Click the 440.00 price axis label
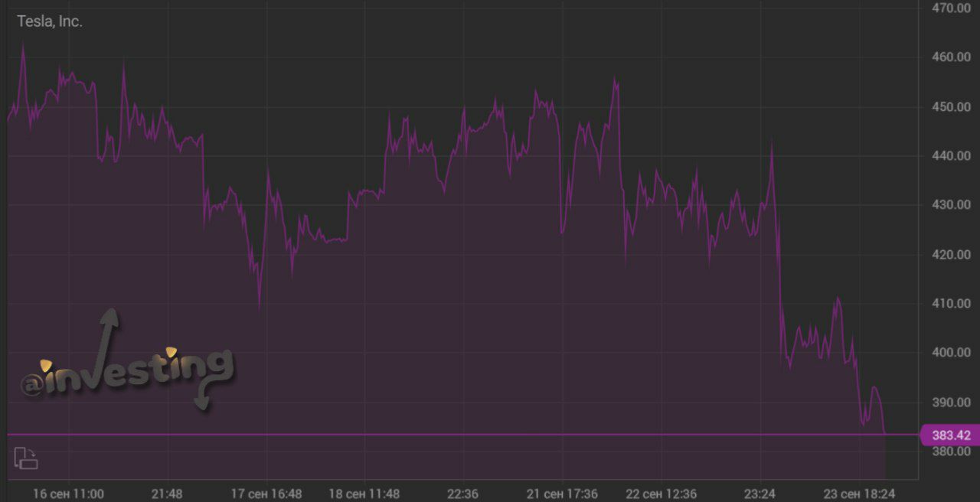This screenshot has height=502, width=980. pos(951,156)
